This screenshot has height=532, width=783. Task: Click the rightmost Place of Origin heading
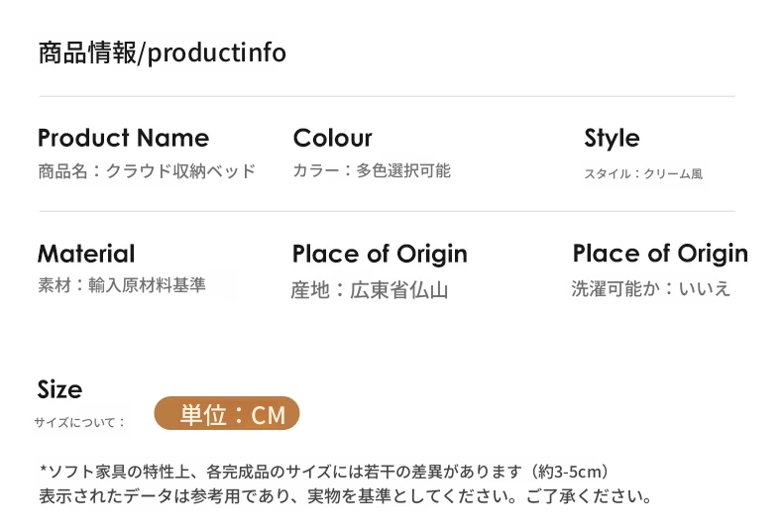[660, 254]
